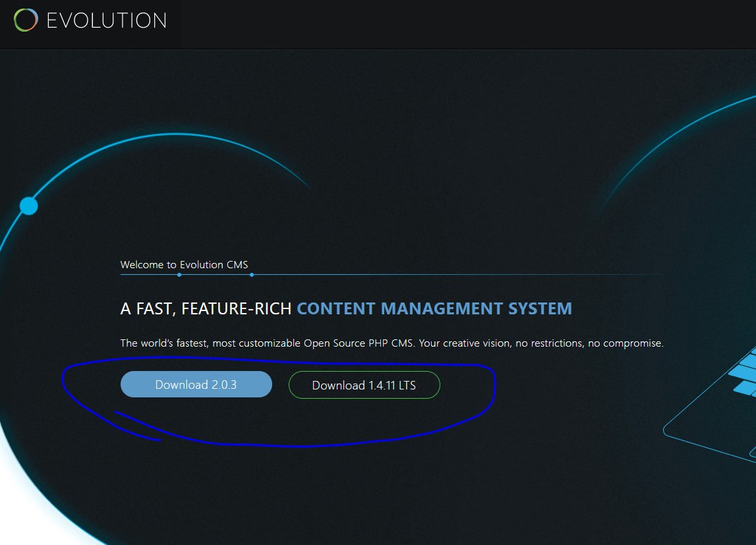Click the world's fastest Open Source PHP CMS tagline
Viewport: 756px width, 545px height.
click(x=392, y=343)
